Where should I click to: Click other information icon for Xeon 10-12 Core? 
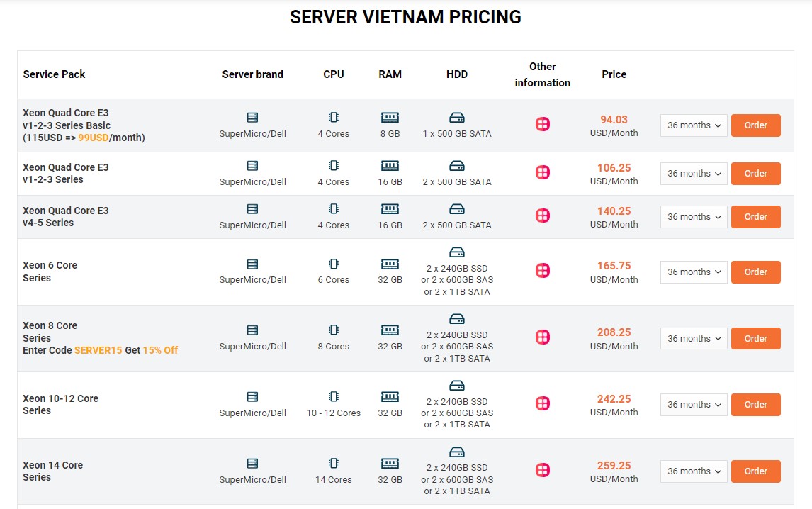point(543,403)
